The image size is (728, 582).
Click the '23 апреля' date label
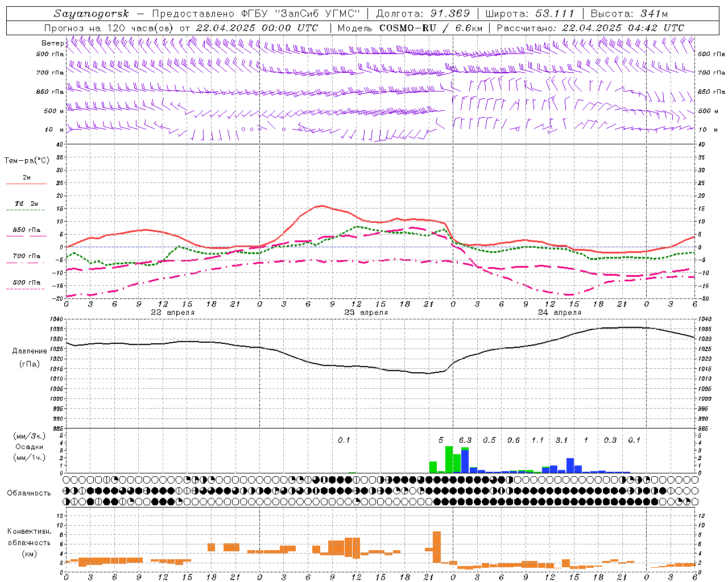366,313
